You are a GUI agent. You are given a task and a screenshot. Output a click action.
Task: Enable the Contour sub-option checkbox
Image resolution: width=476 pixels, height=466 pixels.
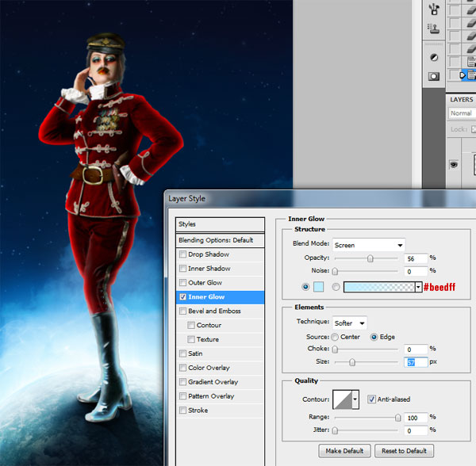tap(191, 325)
